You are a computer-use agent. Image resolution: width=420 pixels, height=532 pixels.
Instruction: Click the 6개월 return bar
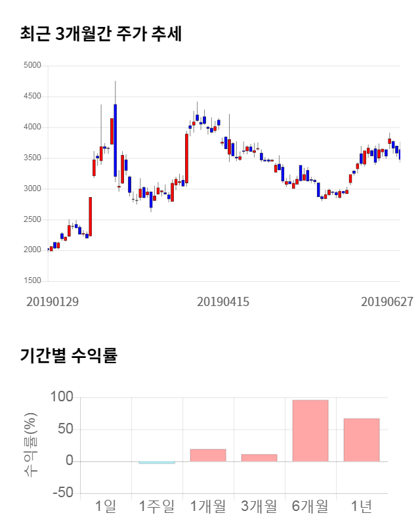[310, 430]
